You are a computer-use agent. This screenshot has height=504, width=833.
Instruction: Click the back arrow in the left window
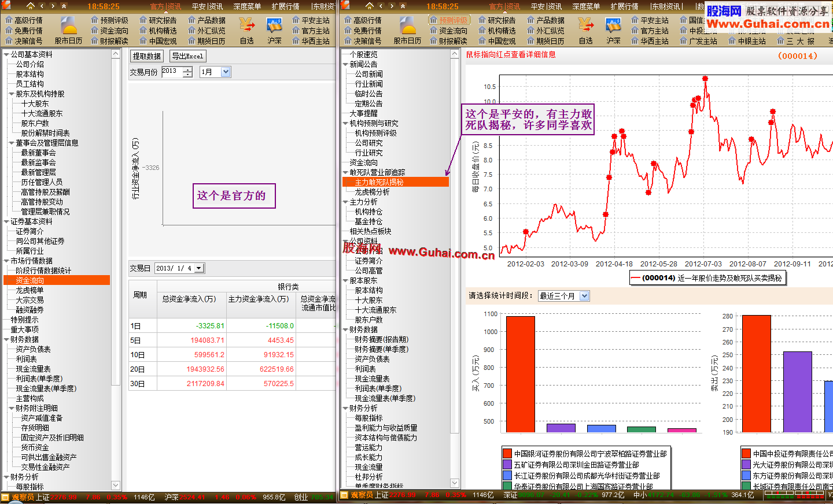[x=42, y=6]
